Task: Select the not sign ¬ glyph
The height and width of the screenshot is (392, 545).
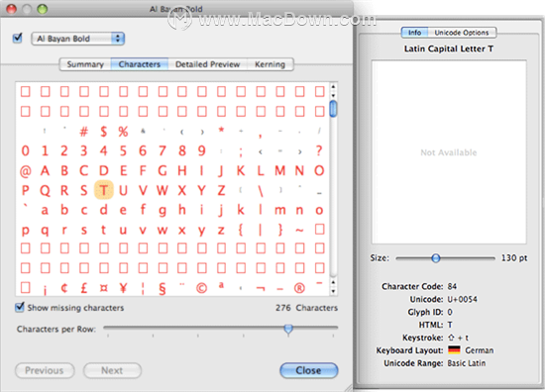Action: (x=261, y=288)
